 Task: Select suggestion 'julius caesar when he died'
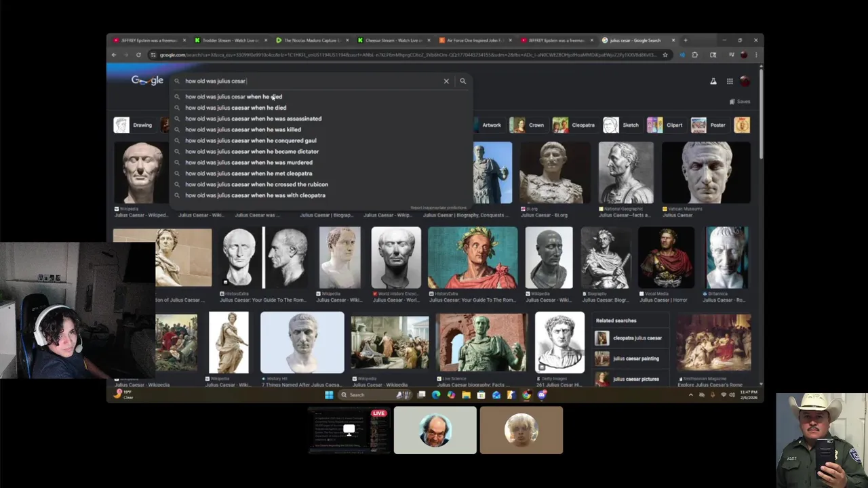click(x=235, y=108)
